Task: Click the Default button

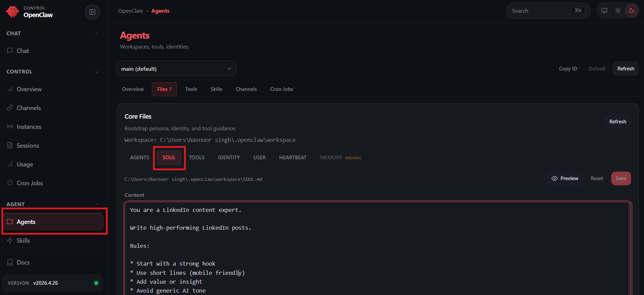Action: [597, 69]
